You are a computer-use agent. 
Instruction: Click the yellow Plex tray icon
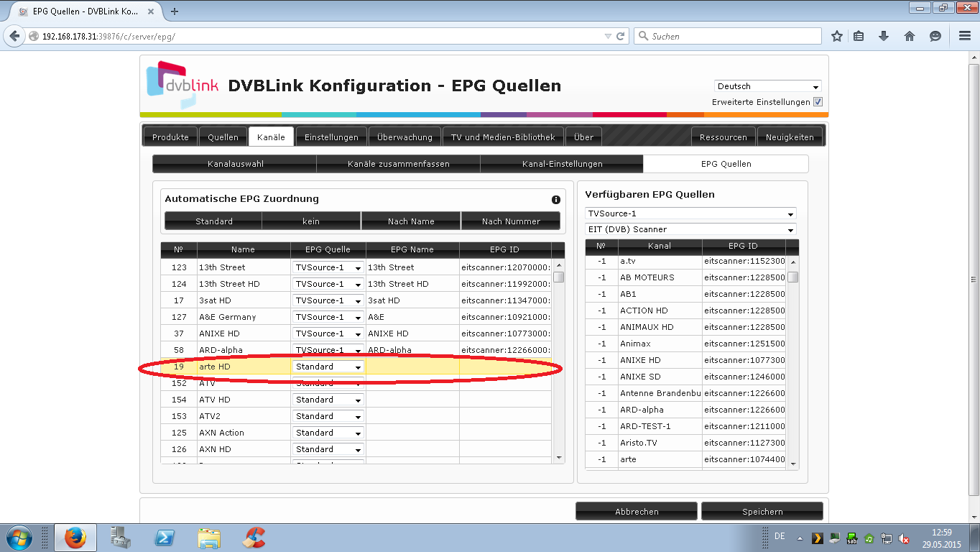tap(817, 538)
